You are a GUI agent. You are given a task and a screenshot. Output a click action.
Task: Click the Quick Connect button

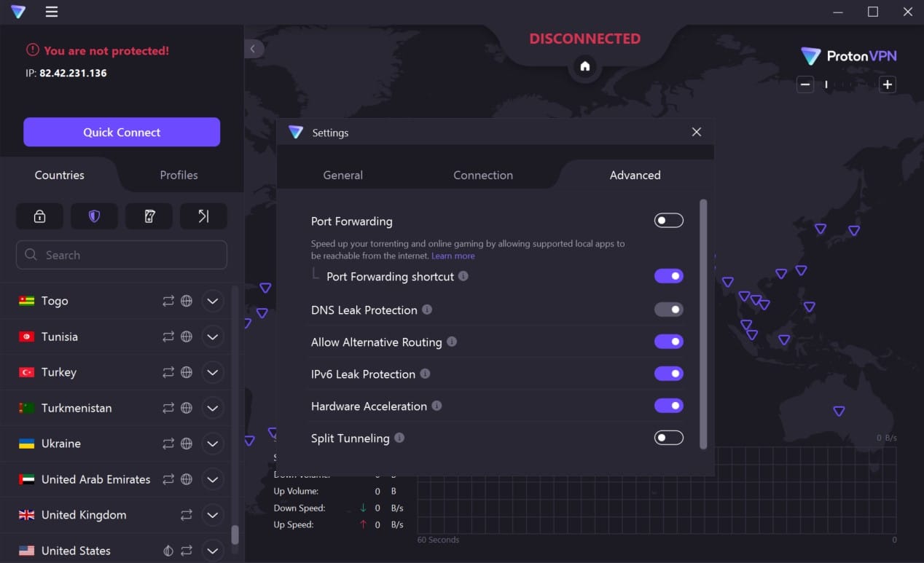[x=122, y=132]
